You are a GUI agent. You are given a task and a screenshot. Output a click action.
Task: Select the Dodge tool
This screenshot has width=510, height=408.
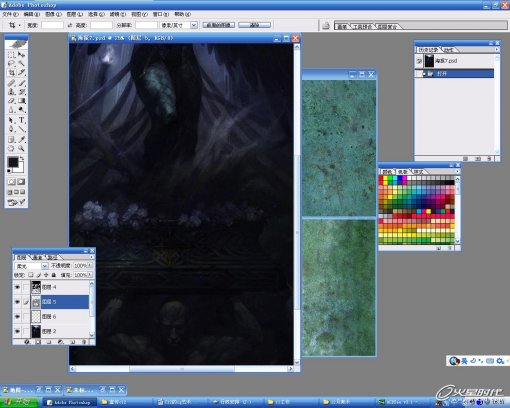21,110
